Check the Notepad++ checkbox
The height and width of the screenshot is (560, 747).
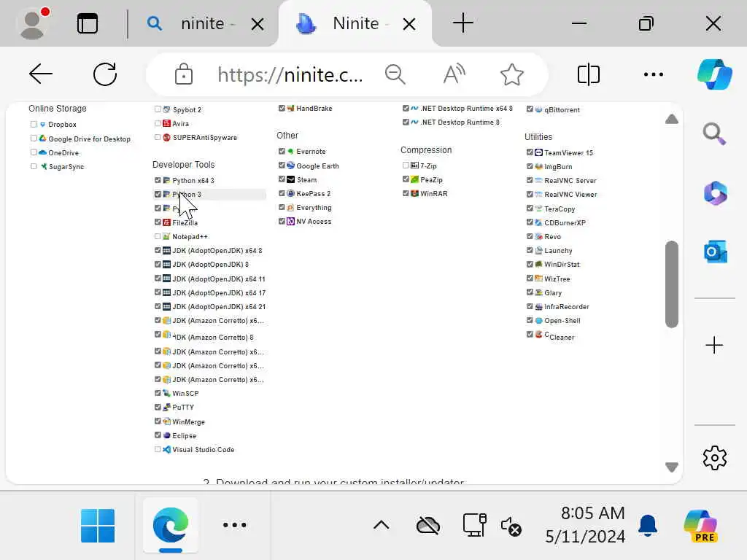pyautogui.click(x=158, y=236)
